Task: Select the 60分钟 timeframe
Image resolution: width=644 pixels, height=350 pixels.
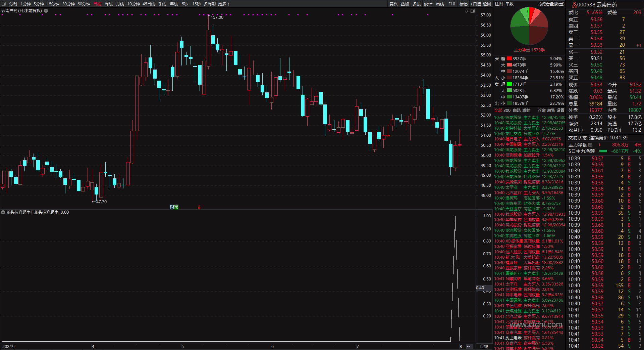Action: pos(84,4)
